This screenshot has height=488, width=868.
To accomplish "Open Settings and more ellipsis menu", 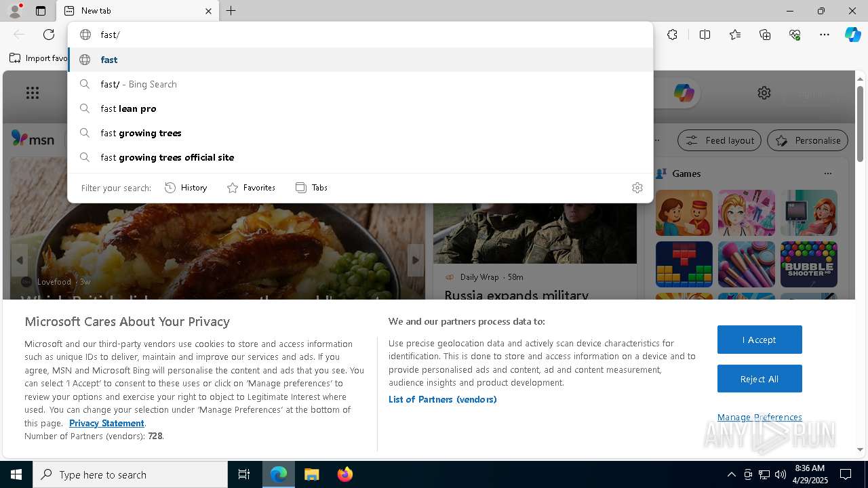I will (825, 35).
